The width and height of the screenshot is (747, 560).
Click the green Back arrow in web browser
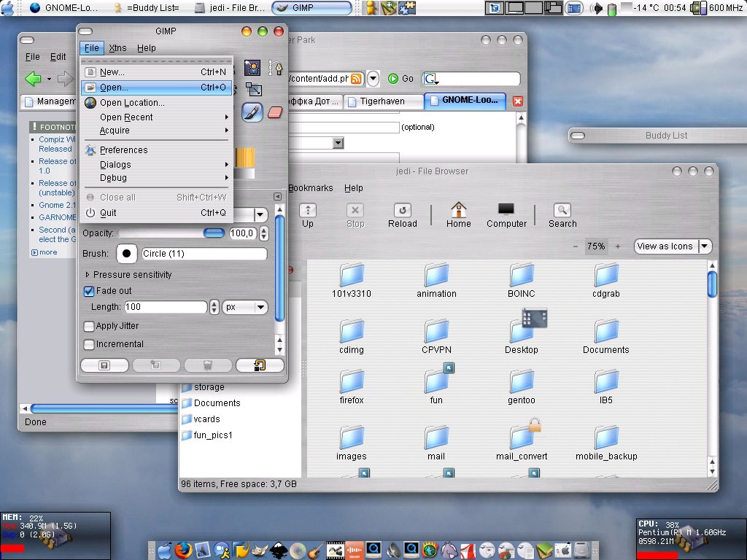pyautogui.click(x=34, y=79)
